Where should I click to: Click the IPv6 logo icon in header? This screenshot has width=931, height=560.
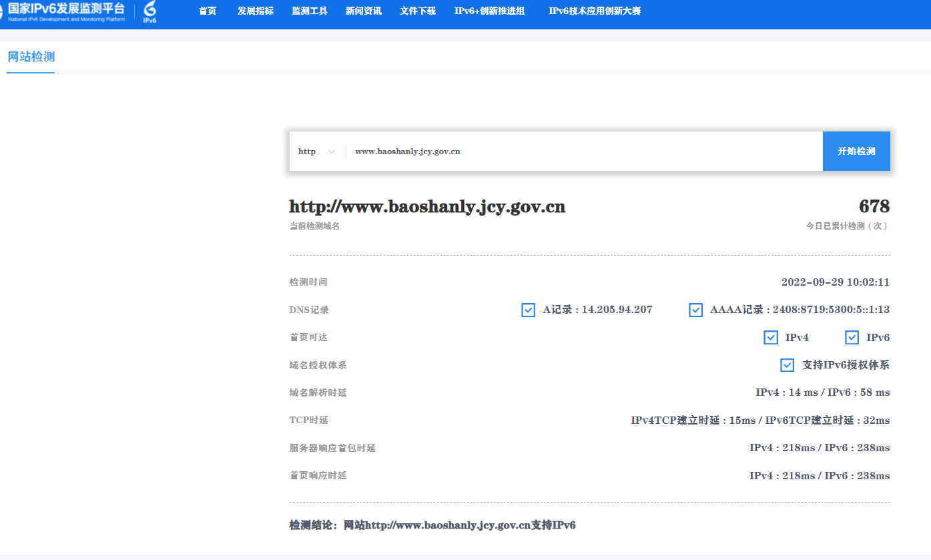(x=150, y=11)
